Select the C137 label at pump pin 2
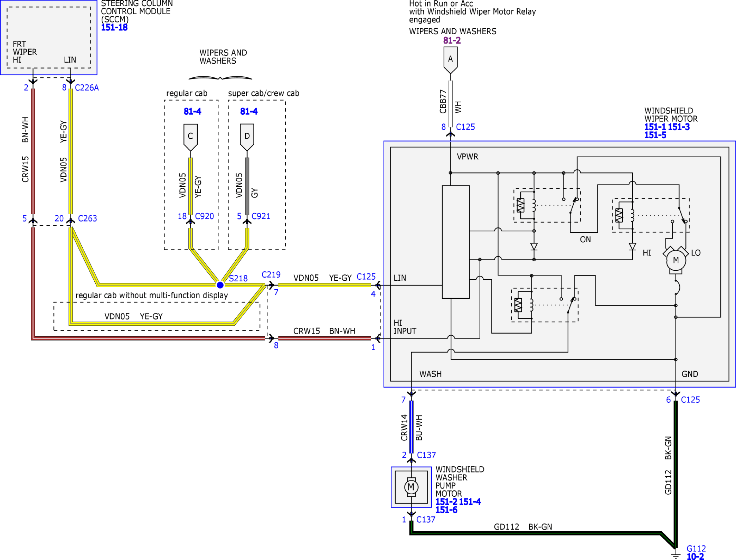The height and width of the screenshot is (560, 736). tap(426, 455)
